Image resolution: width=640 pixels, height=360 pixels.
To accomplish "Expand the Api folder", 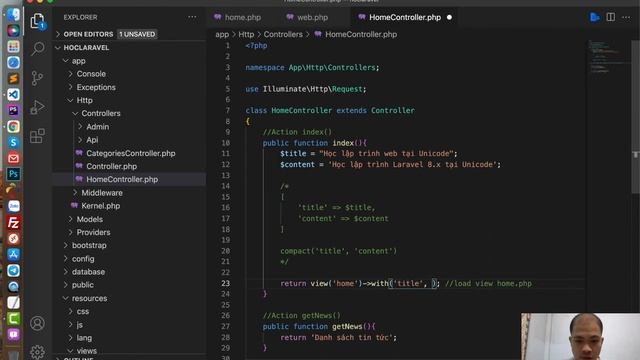I will point(92,140).
